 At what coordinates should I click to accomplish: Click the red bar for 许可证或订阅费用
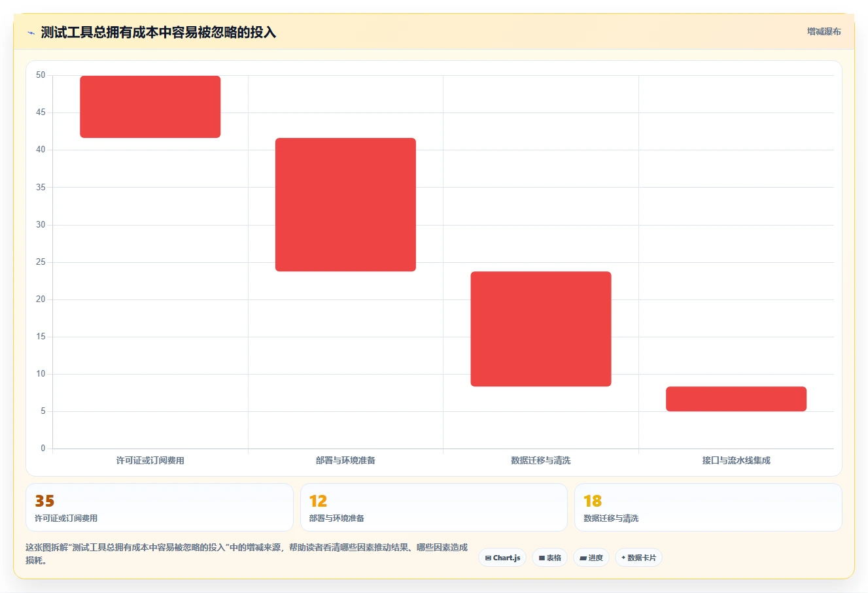coord(150,107)
